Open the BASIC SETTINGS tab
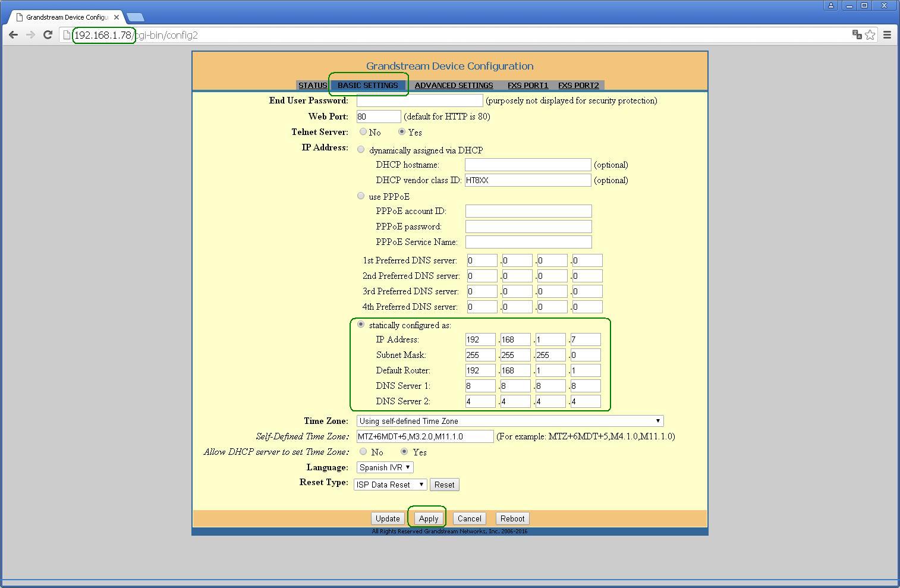 (368, 85)
